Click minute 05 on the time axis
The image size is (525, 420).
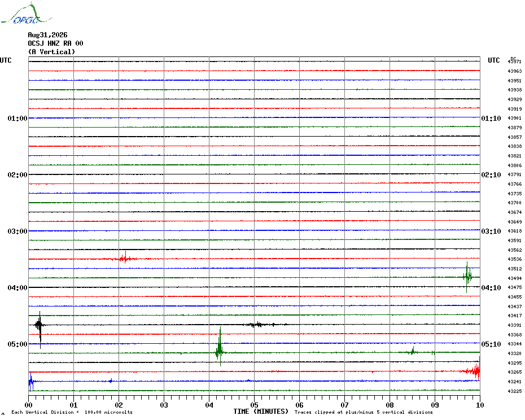255,405
